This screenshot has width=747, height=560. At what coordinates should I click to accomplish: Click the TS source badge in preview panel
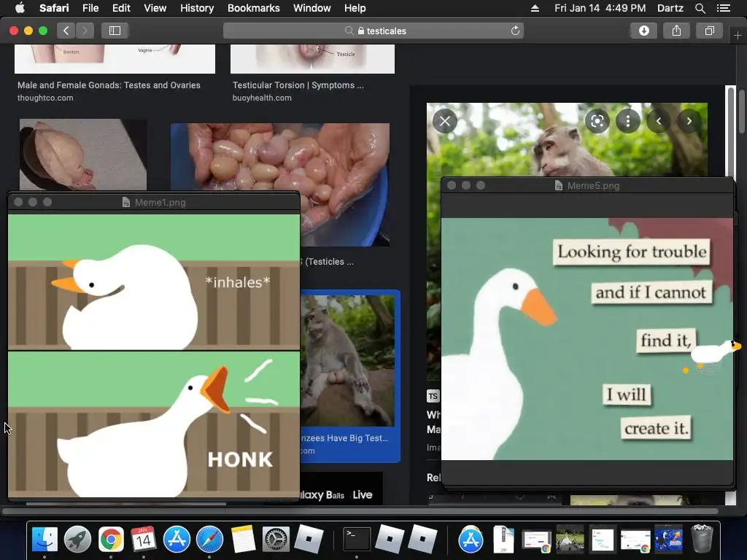tap(433, 396)
